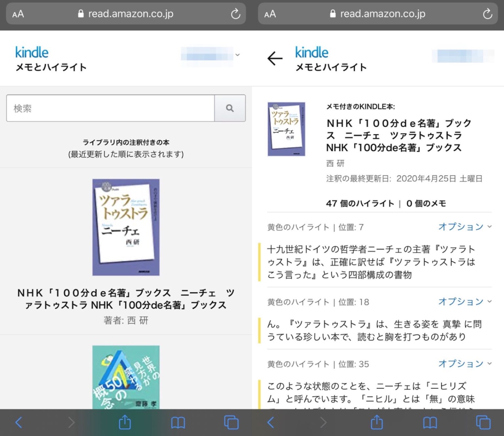Tap Safari back chevron in left bottom toolbar
Screen dimensions: 504x436
tap(19, 422)
